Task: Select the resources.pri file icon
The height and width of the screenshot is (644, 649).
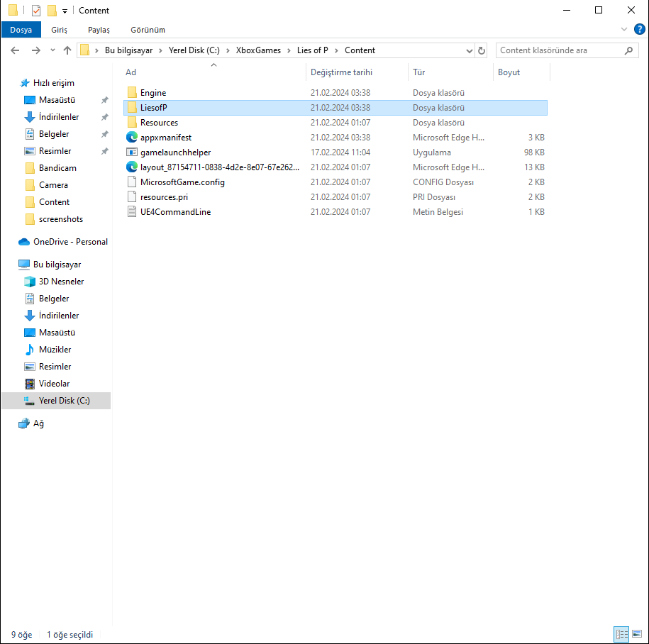Action: click(132, 196)
